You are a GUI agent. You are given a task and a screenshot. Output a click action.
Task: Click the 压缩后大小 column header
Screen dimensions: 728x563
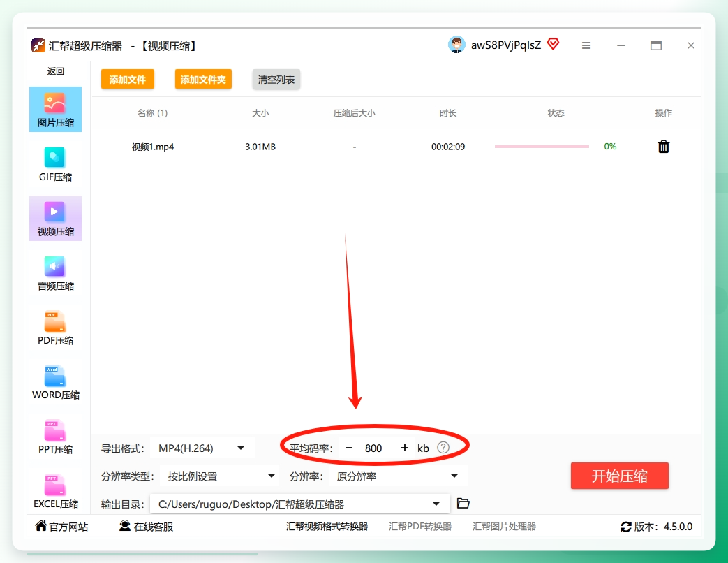tap(355, 113)
